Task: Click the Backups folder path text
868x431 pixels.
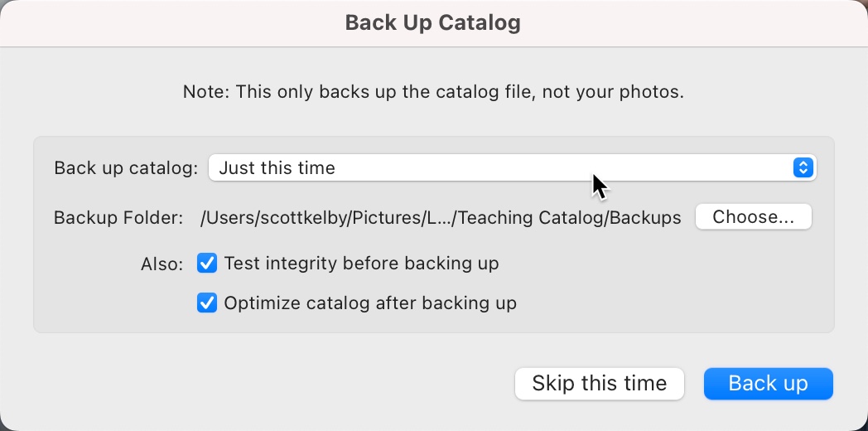Action: (441, 217)
